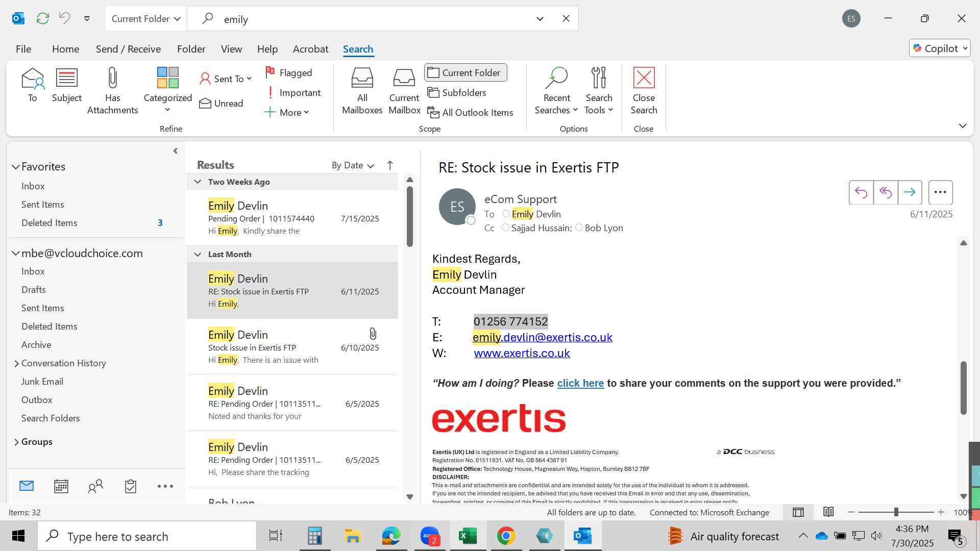Viewport: 980px width, 551px height.
Task: Open Zoom app from the taskbar
Action: [x=430, y=536]
